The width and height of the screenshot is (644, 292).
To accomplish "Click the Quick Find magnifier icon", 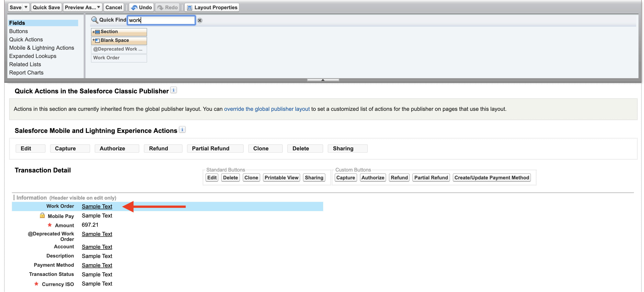I will [x=94, y=20].
